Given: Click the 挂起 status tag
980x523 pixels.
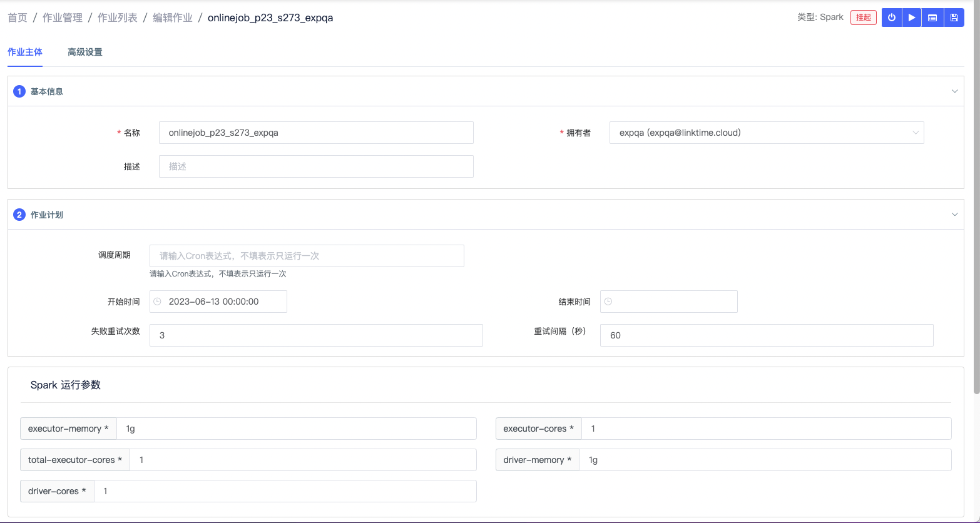Looking at the screenshot, I should click(x=864, y=18).
